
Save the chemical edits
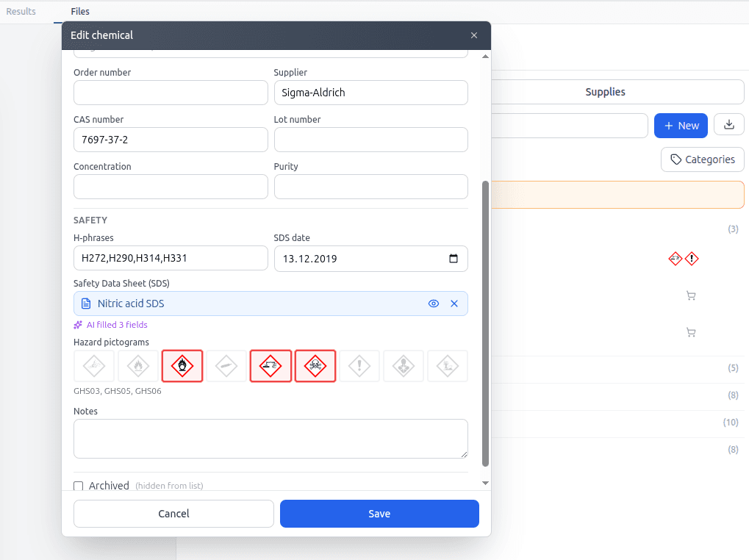(379, 514)
